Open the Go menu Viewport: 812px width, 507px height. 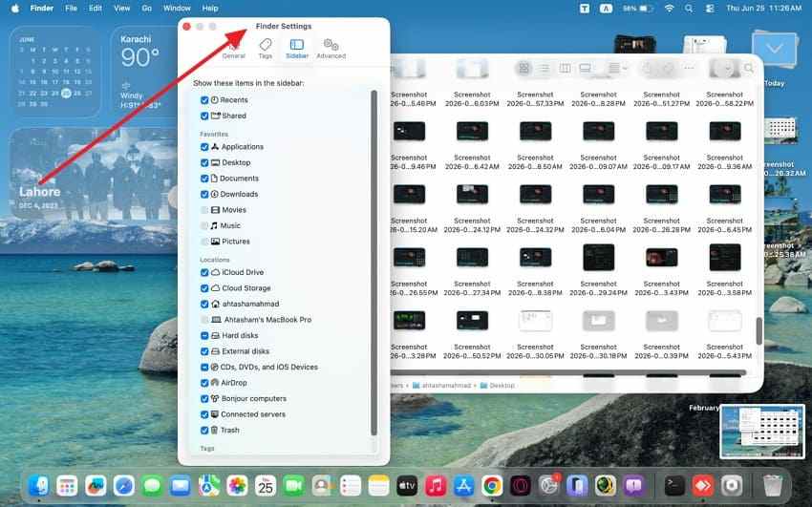[146, 9]
